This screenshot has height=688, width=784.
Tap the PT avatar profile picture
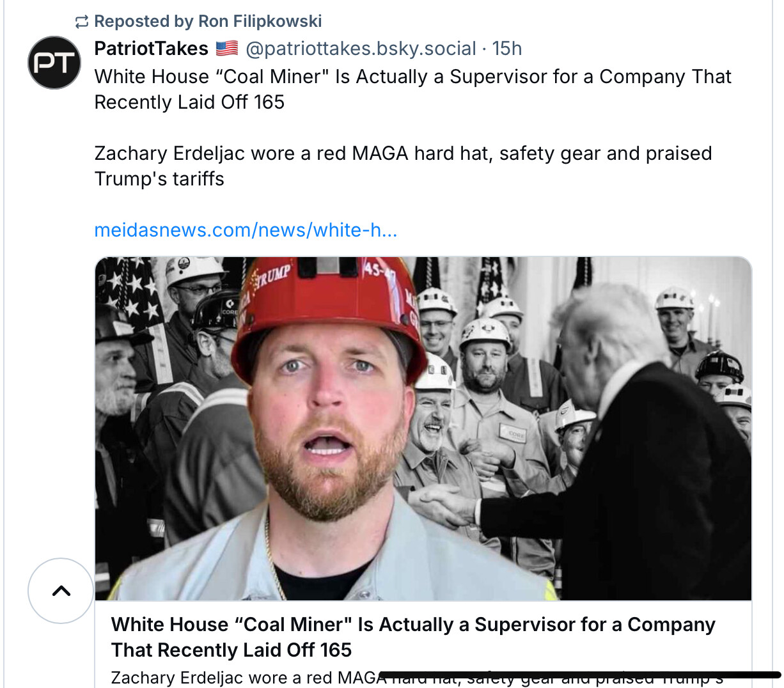pyautogui.click(x=54, y=63)
